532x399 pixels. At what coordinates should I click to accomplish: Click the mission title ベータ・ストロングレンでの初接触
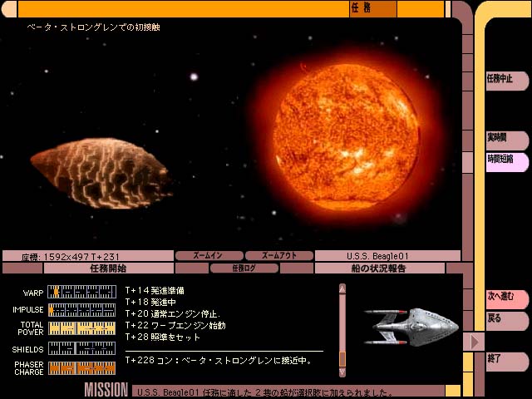point(93,27)
